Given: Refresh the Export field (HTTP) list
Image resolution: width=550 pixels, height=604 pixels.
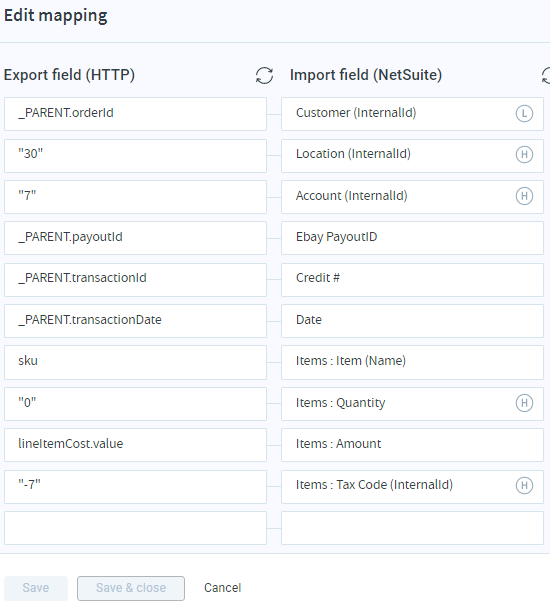Looking at the screenshot, I should click(264, 75).
